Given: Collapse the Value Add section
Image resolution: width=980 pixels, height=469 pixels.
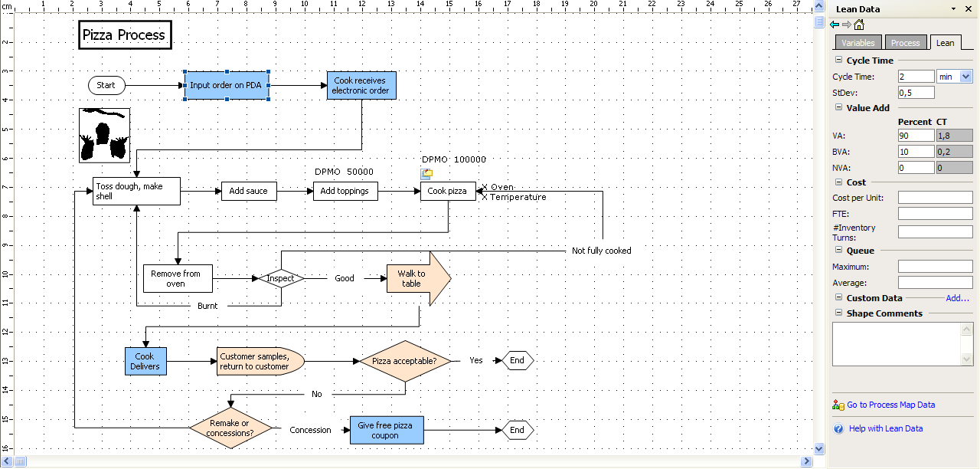Looking at the screenshot, I should coord(838,108).
